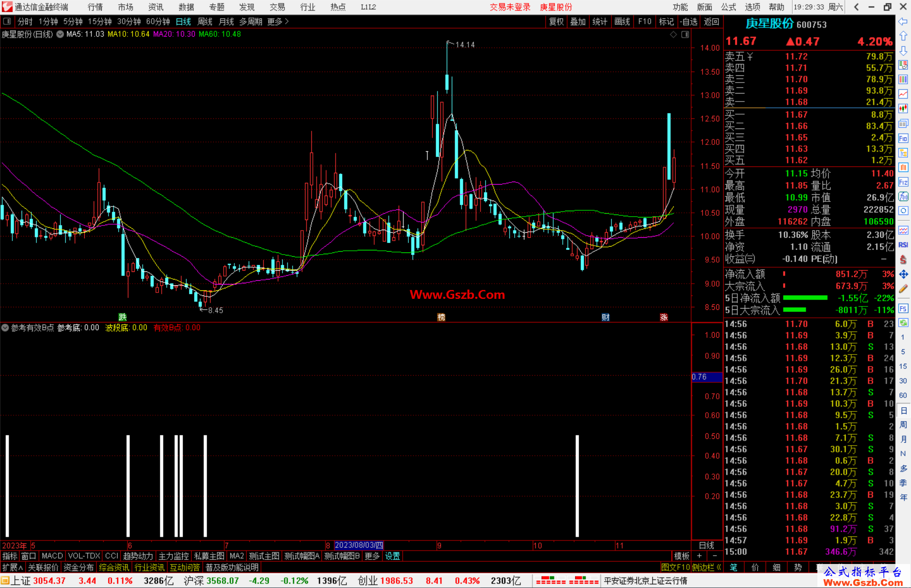911x588 pixels.
Task: Click the FS icon in right sidebar
Action: (903, 309)
